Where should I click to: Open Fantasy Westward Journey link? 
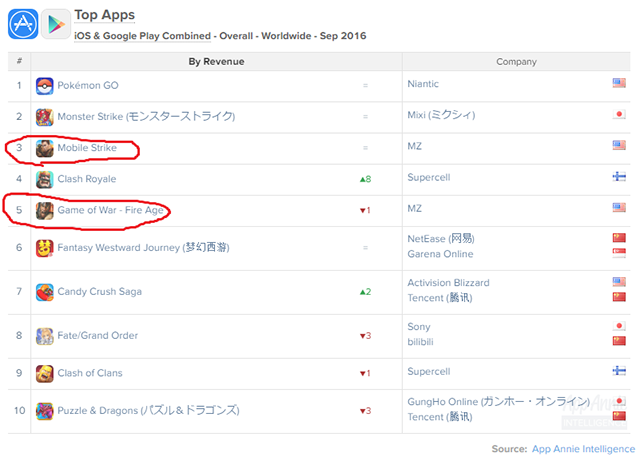tap(143, 248)
